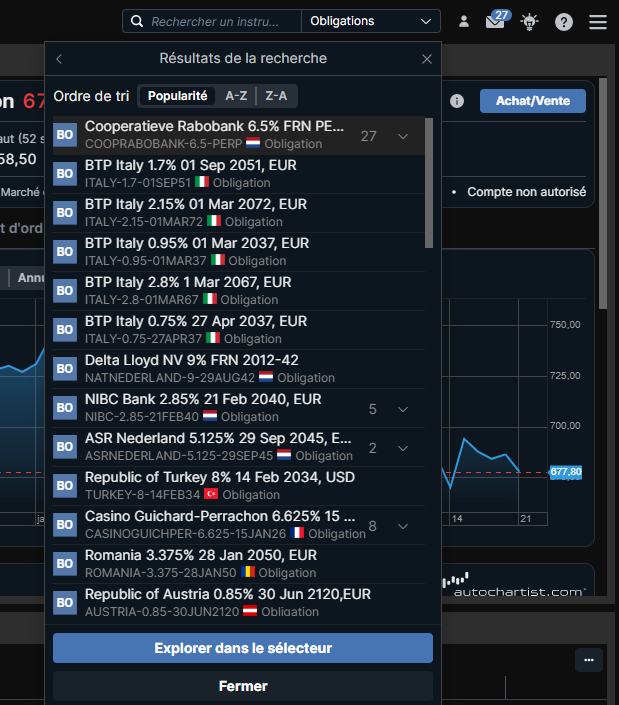Select BTP Italy 2.8% 1 Mar 2067 result
Image resolution: width=619 pixels, height=705 pixels.
tap(239, 291)
